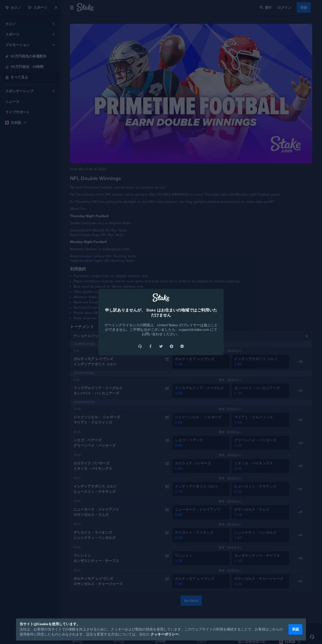The image size is (322, 644).
Task: Bet on マイアミ・ドルフィンズ at 1.54
Action: pyautogui.click(x=260, y=420)
